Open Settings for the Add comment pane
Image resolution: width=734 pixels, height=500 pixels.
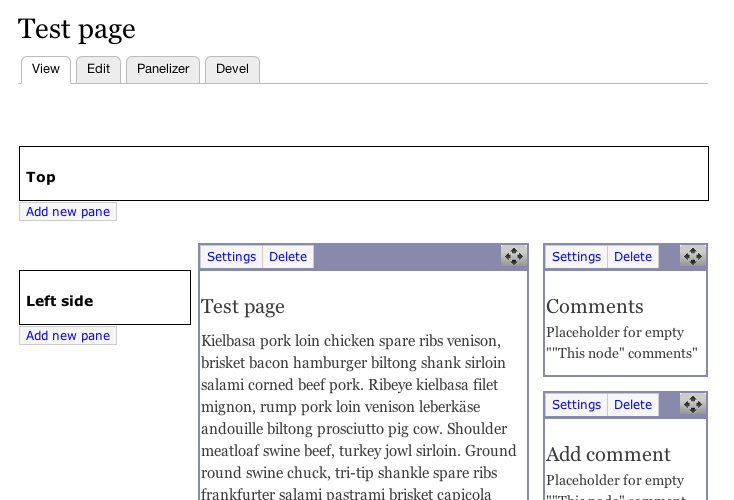tap(576, 404)
